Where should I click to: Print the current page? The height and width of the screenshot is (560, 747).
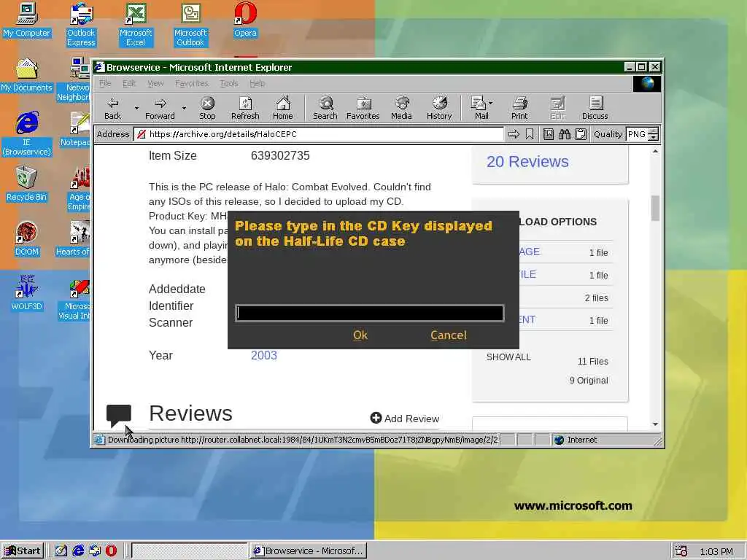click(x=519, y=108)
